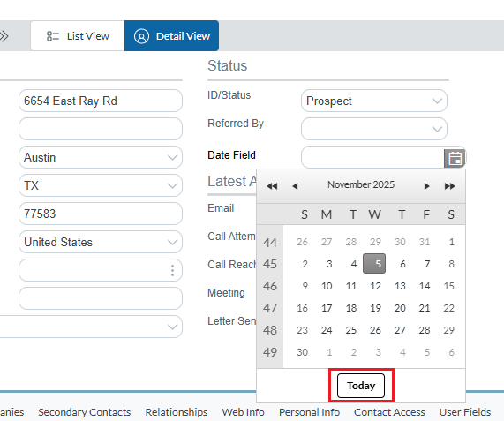The height and width of the screenshot is (421, 504).
Task: Select November 24 in the calendar
Action: coord(327,330)
